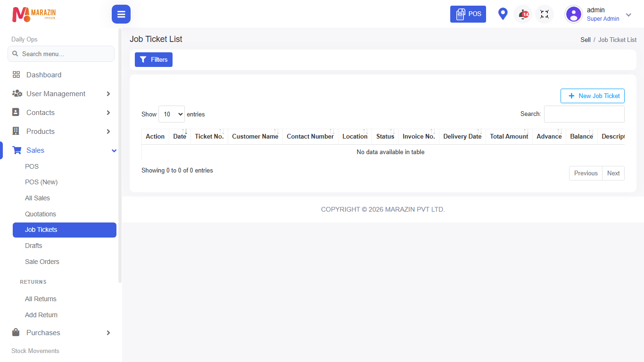The image size is (644, 362).
Task: Click the Next pagination button
Action: click(x=613, y=173)
